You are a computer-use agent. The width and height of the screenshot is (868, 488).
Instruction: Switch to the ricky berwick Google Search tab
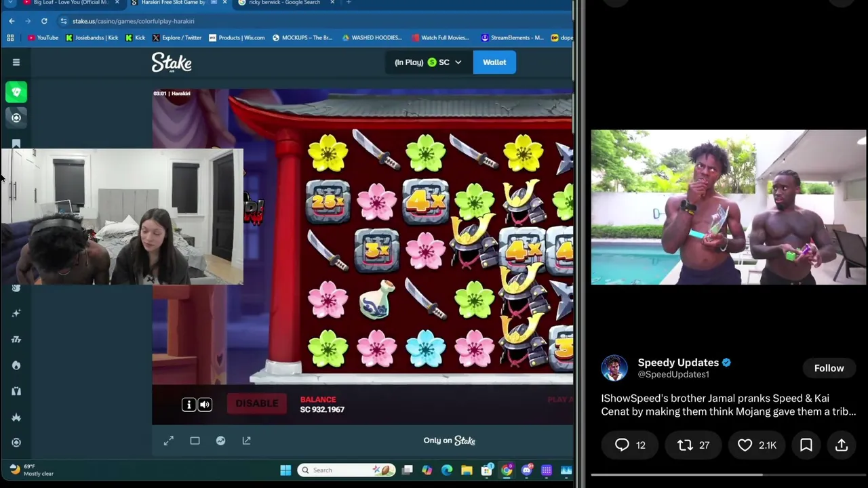pos(284,3)
